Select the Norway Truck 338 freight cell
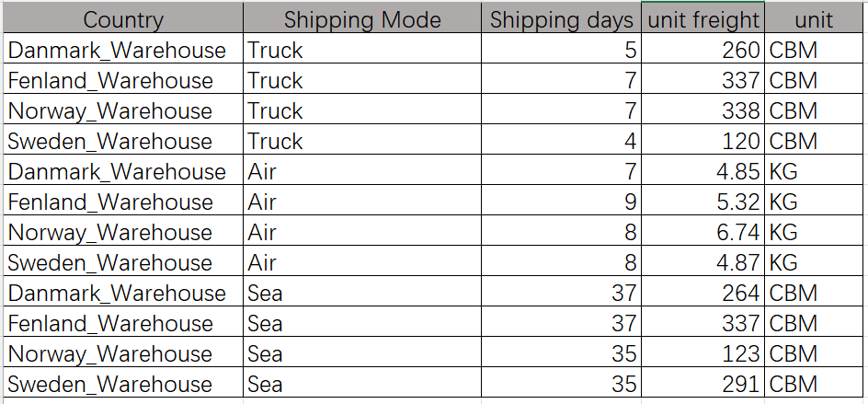 coord(703,110)
